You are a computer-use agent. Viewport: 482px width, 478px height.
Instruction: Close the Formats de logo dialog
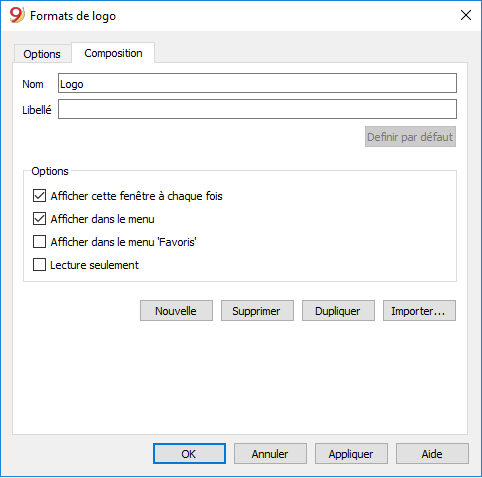(x=466, y=15)
